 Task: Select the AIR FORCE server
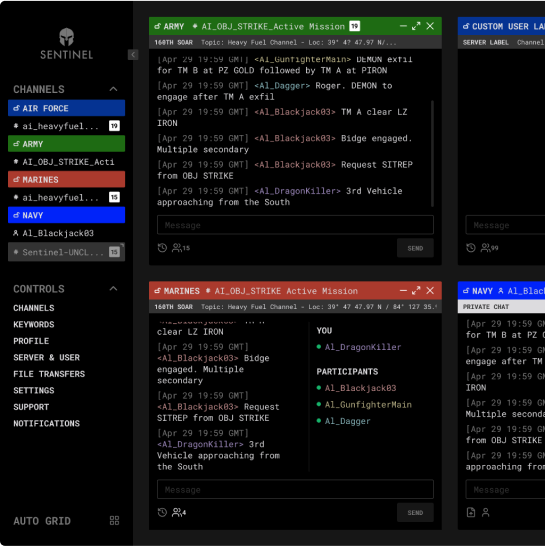[x=67, y=108]
